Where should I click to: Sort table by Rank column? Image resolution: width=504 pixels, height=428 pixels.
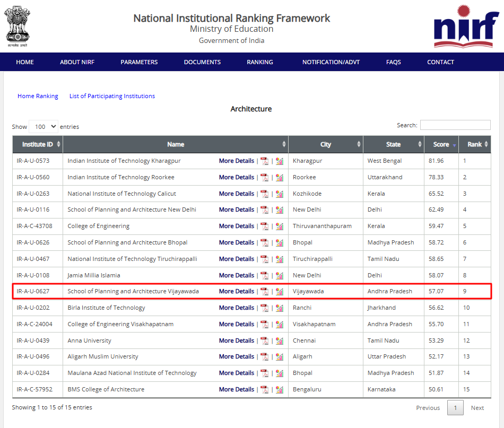(475, 144)
